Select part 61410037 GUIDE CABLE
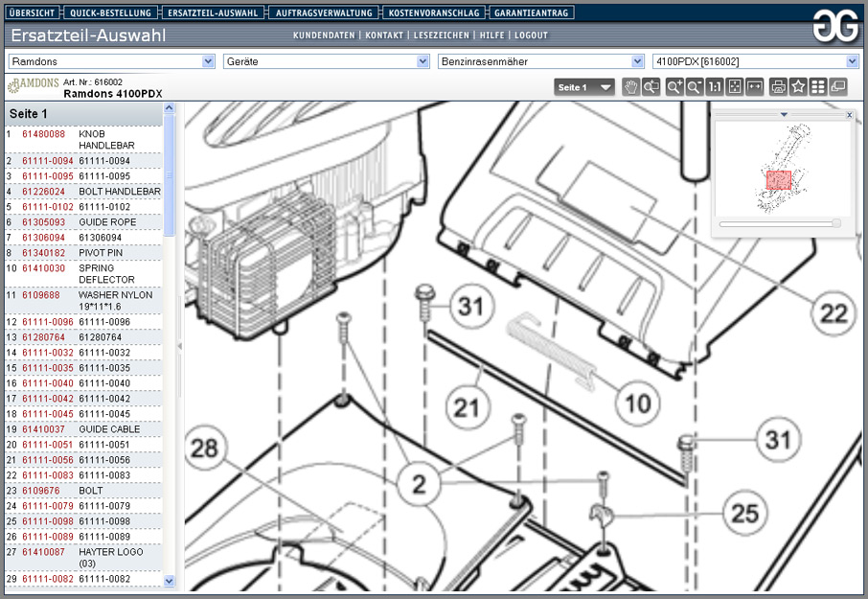Screen dimensions: 868x599 pos(43,429)
